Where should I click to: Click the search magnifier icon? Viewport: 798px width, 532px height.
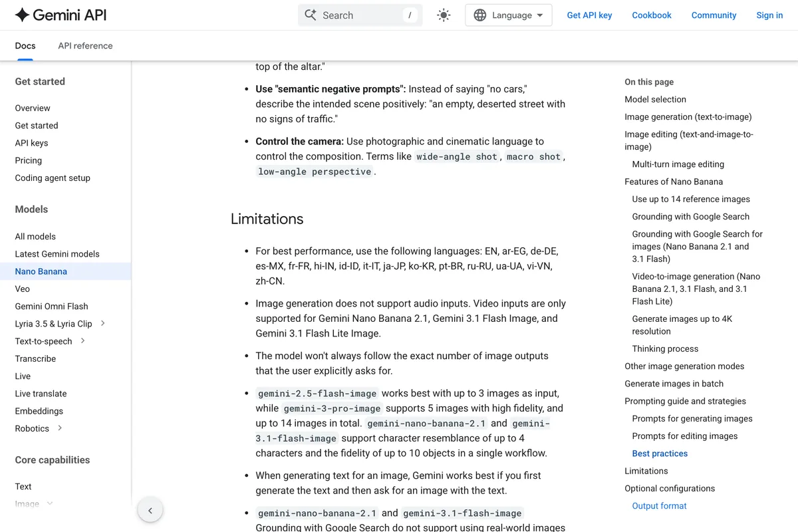[x=311, y=15]
